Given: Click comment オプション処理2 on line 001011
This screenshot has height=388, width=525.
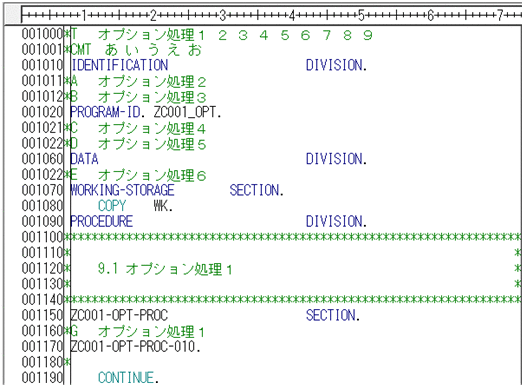Looking at the screenshot, I should tap(152, 81).
